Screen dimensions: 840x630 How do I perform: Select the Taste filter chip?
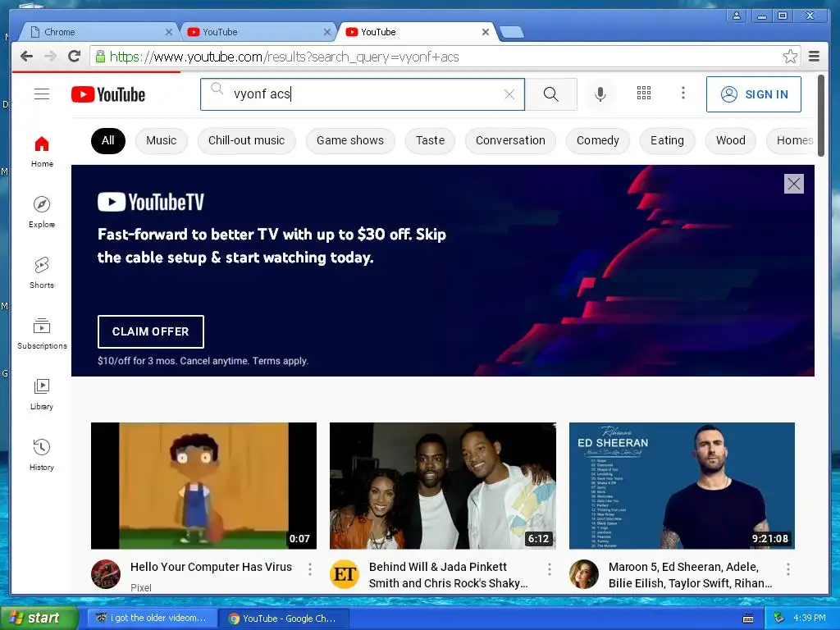point(430,141)
